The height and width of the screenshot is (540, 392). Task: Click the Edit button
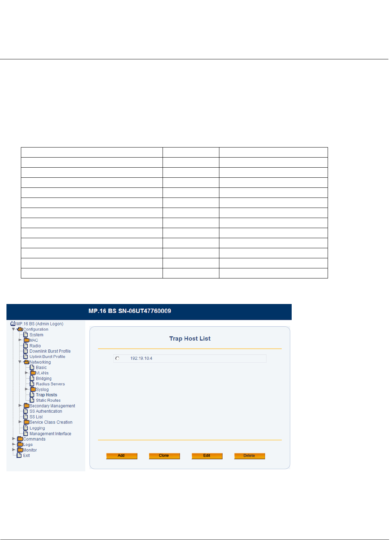[x=207, y=456]
